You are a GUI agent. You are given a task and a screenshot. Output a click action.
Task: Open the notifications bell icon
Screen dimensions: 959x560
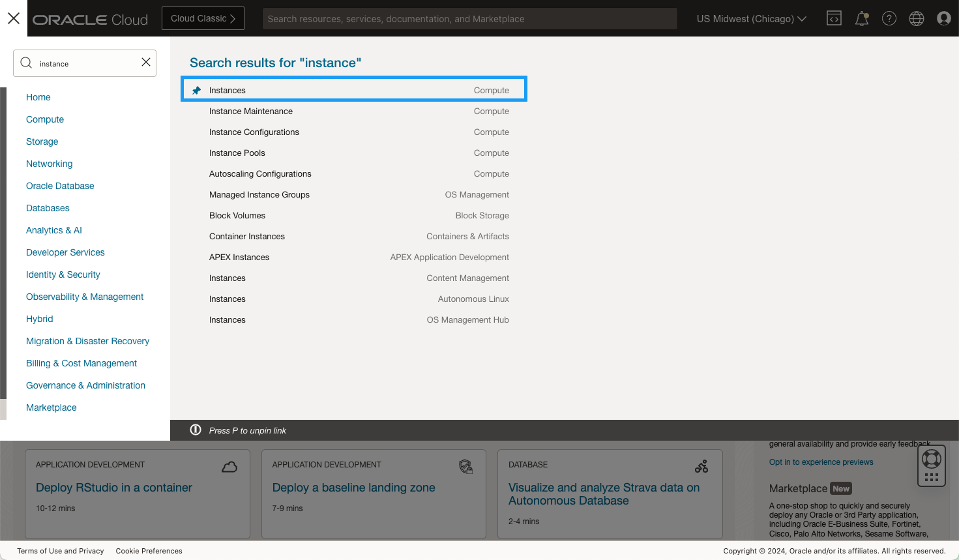tap(861, 18)
